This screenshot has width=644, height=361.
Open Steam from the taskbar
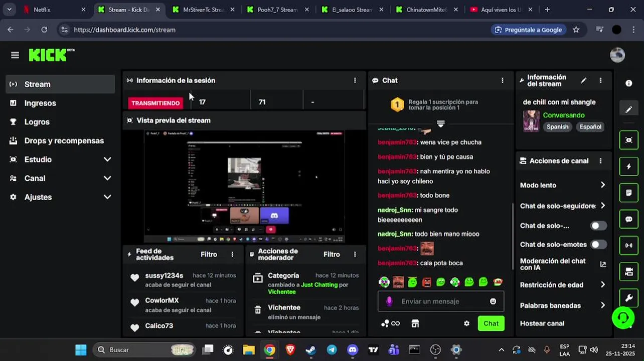(x=311, y=350)
